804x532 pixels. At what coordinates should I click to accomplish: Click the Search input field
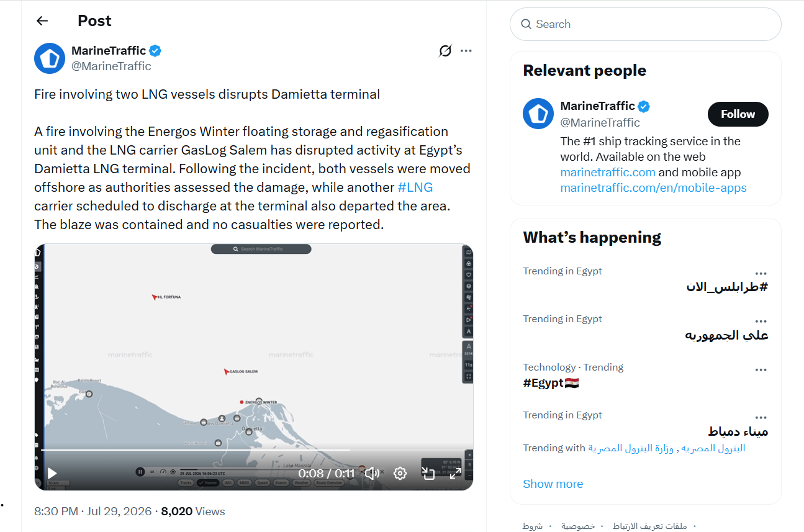pyautogui.click(x=646, y=24)
